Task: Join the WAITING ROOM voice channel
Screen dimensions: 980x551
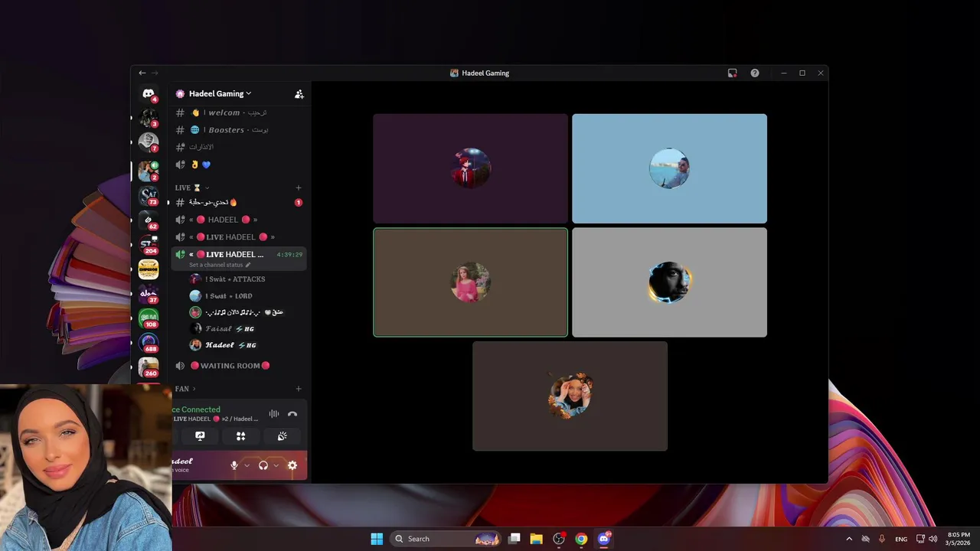Action: pos(239,366)
